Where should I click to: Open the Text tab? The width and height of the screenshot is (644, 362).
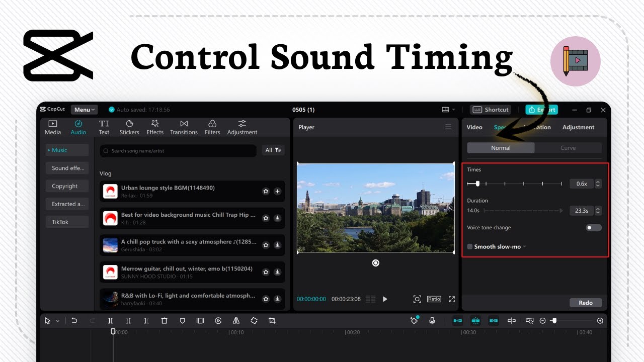[104, 127]
